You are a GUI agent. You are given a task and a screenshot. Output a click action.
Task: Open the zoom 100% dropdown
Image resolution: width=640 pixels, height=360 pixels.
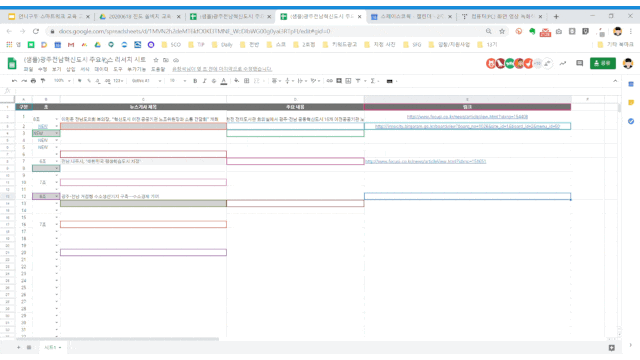62,81
